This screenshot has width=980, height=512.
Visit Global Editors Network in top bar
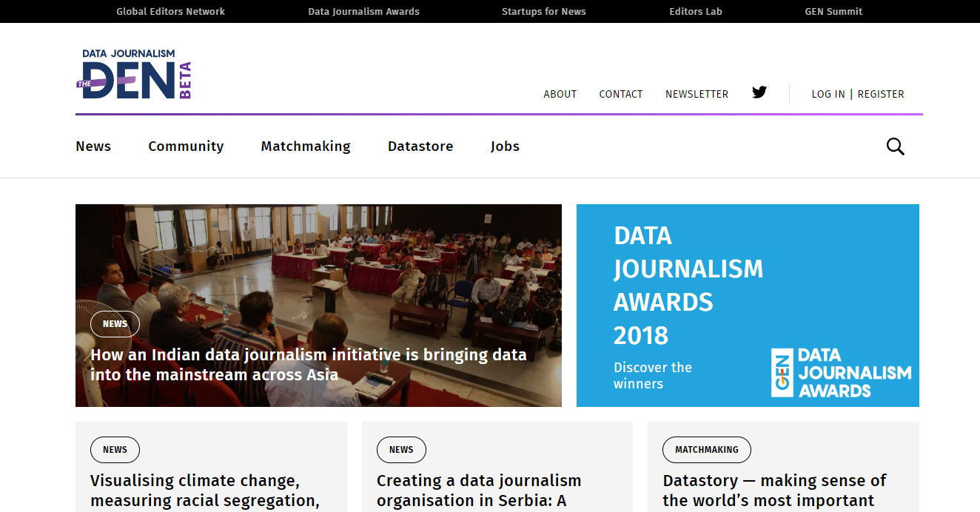[x=170, y=11]
